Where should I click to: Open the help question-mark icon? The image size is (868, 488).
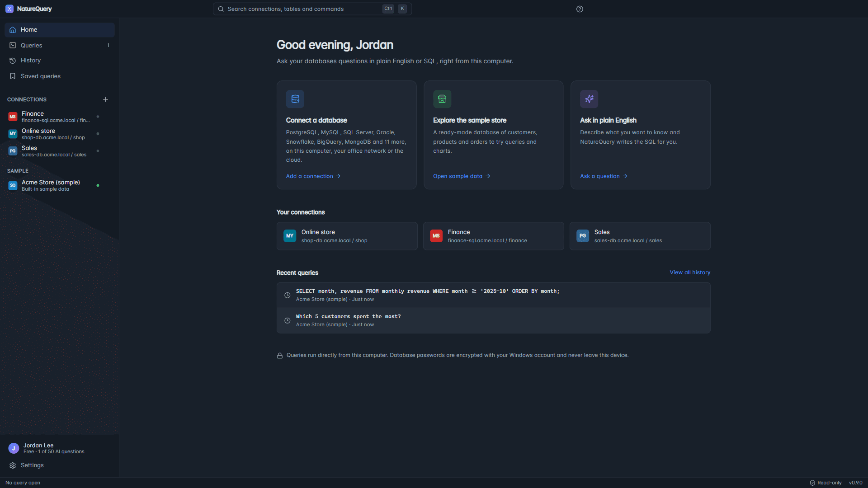click(580, 9)
